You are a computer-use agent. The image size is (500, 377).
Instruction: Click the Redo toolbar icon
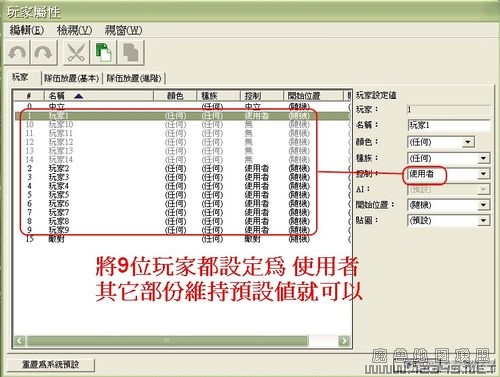pos(44,52)
